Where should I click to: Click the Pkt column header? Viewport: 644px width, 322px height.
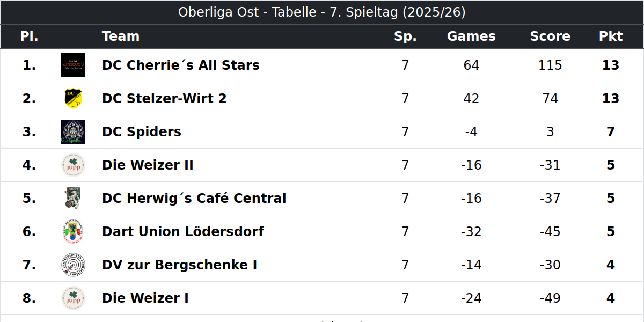(x=611, y=36)
